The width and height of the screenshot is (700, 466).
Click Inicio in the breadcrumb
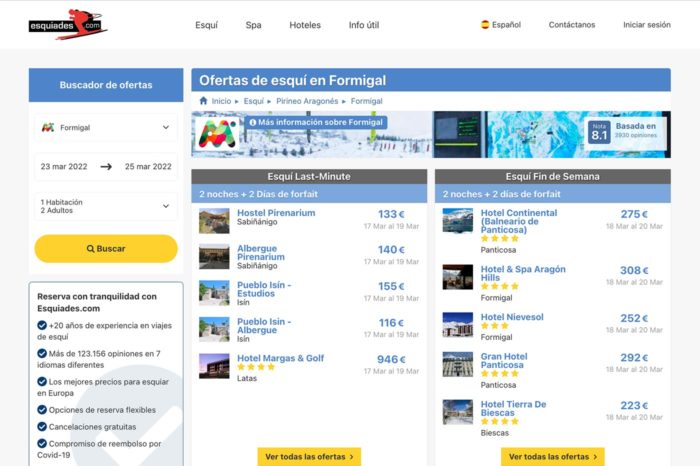click(221, 101)
